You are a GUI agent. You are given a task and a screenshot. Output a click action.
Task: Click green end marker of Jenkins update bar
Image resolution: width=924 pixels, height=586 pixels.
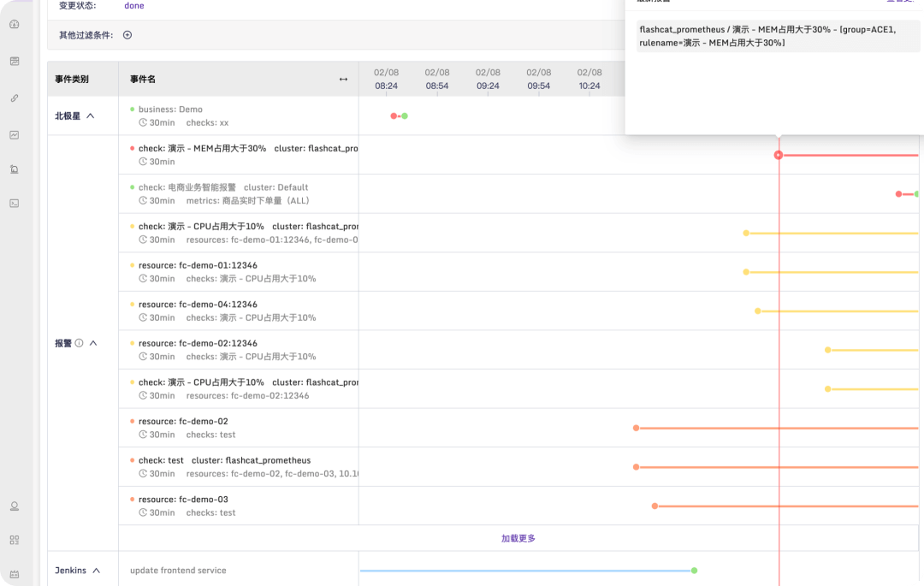pos(694,570)
